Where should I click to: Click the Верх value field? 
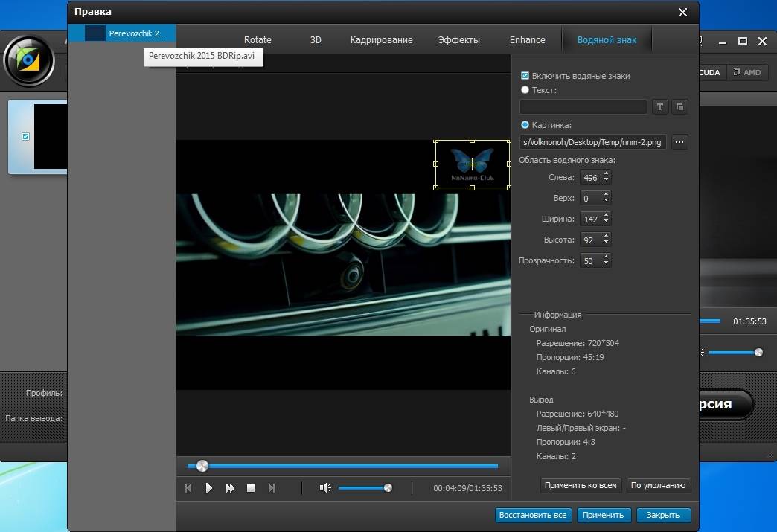[591, 198]
